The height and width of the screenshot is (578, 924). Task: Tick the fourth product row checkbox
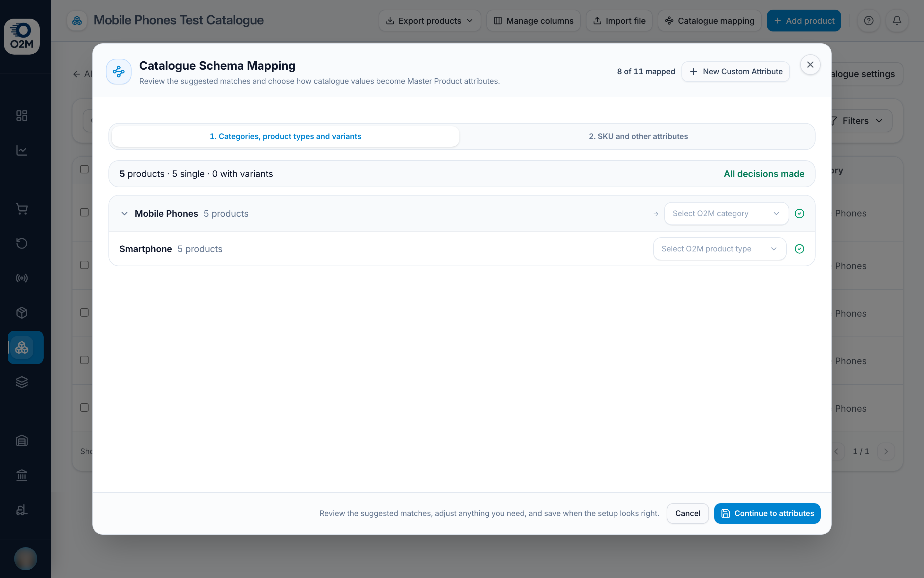click(x=84, y=360)
